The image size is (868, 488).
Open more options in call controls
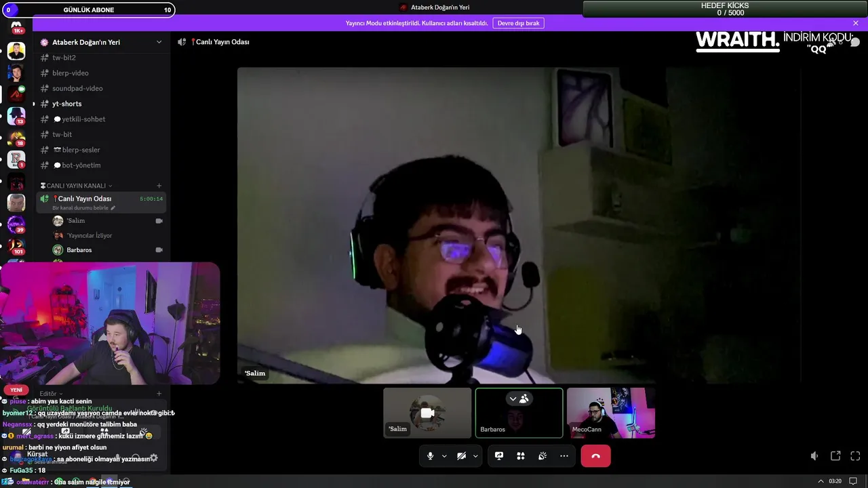tap(564, 456)
